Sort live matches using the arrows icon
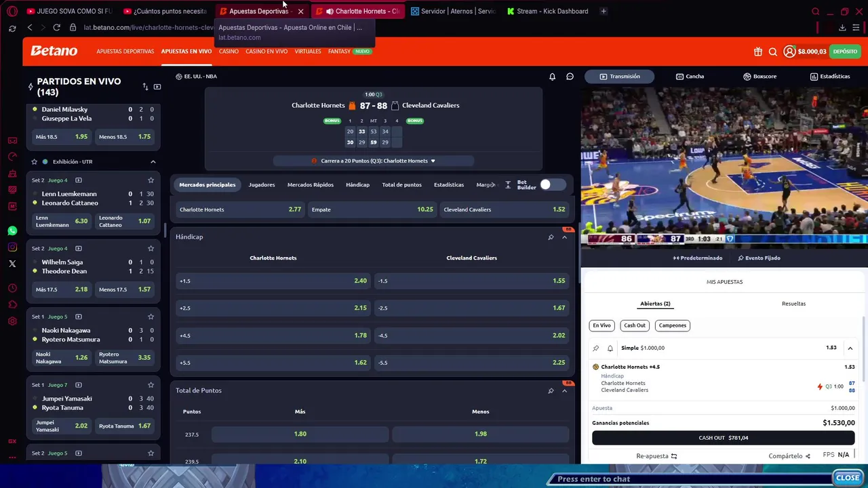Image resolution: width=868 pixels, height=488 pixels. [145, 87]
